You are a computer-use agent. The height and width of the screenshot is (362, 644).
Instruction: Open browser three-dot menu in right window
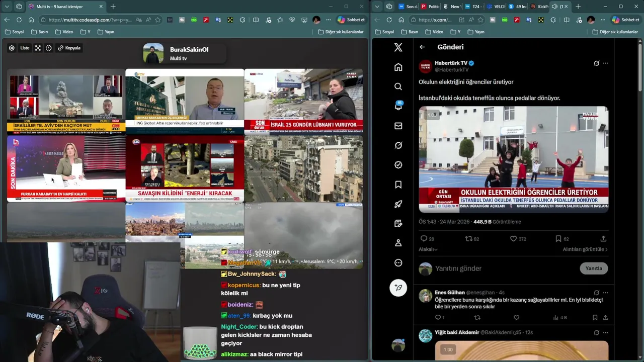click(603, 20)
